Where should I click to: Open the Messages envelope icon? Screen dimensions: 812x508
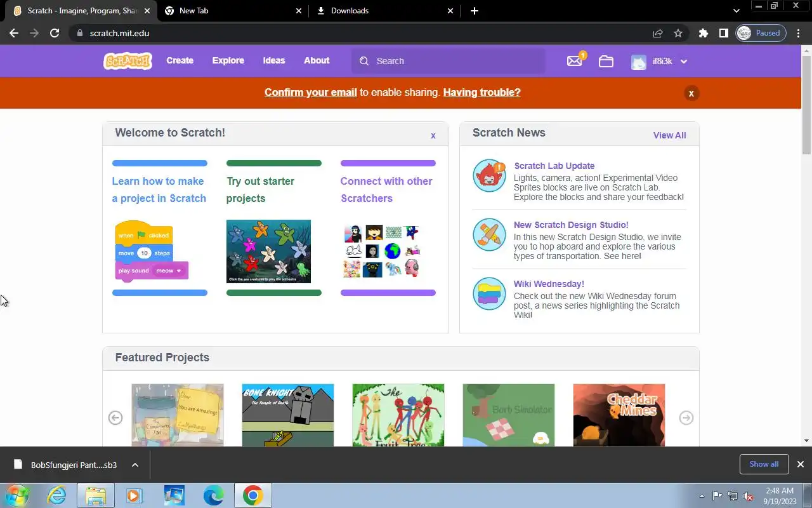(x=575, y=61)
